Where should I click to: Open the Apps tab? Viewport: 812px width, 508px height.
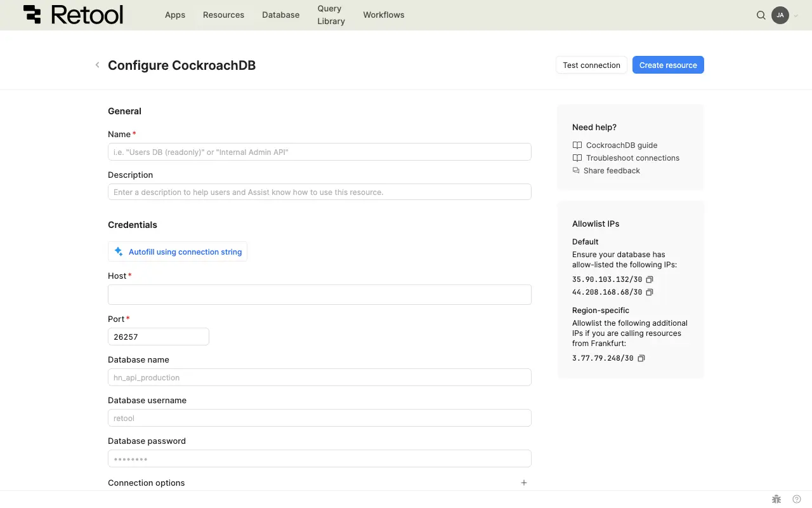pos(175,15)
